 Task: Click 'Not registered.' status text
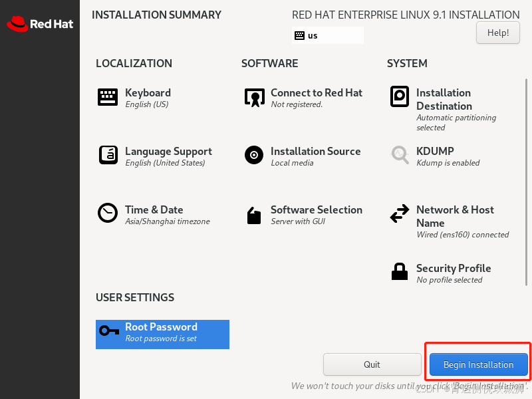pyautogui.click(x=297, y=104)
